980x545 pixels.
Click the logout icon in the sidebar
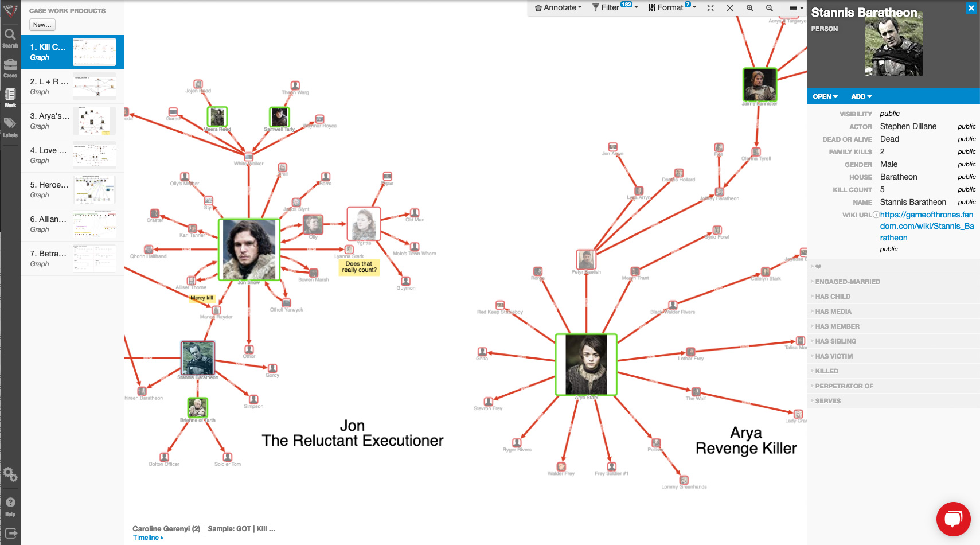tap(10, 533)
